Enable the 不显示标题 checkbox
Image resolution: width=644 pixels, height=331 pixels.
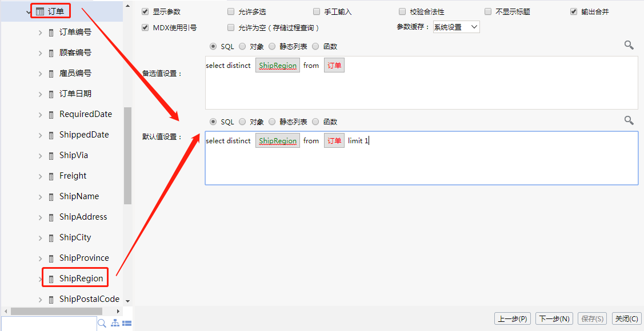pos(488,11)
